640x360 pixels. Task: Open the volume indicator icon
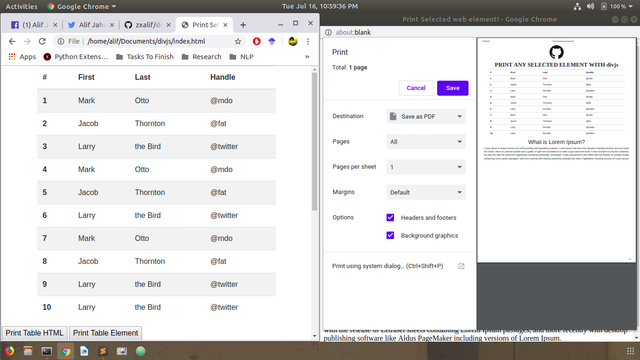tap(590, 7)
